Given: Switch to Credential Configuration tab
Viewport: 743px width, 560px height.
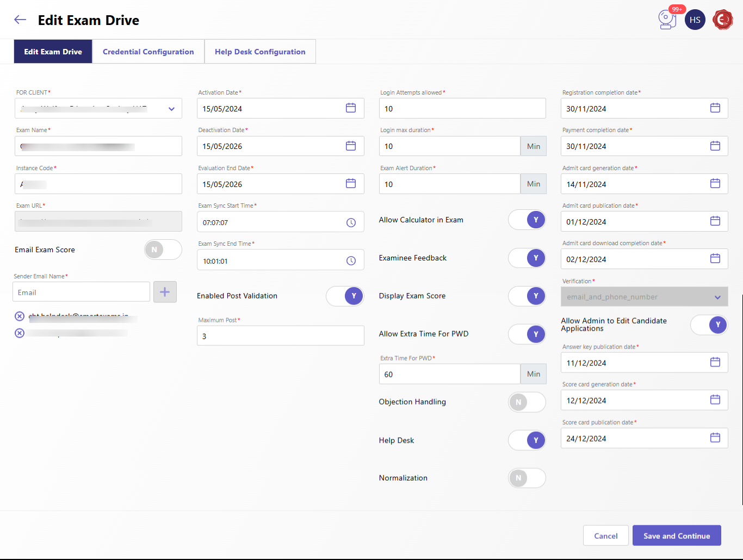Looking at the screenshot, I should (x=148, y=52).
